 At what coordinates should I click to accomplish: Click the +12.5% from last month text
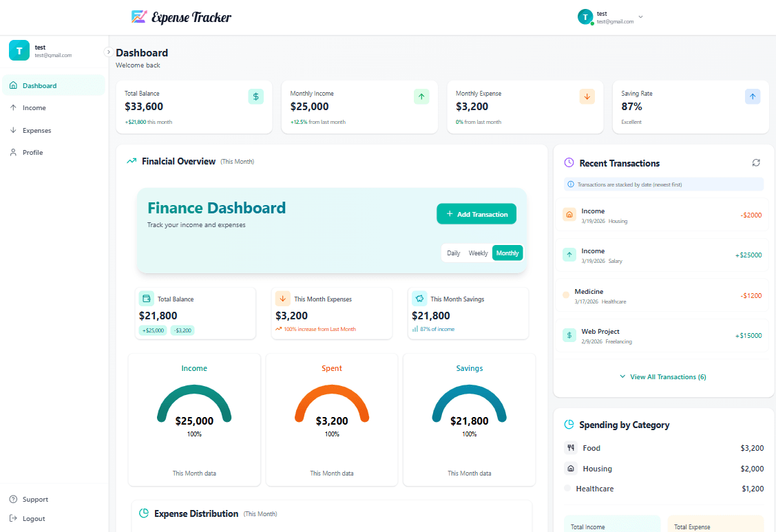pos(317,122)
